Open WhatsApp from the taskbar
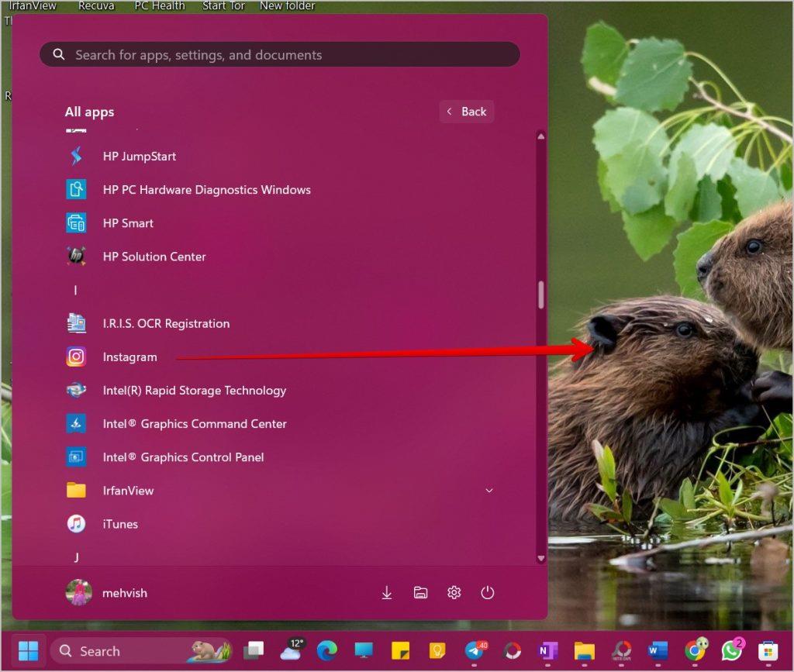The height and width of the screenshot is (672, 794). pos(732,651)
